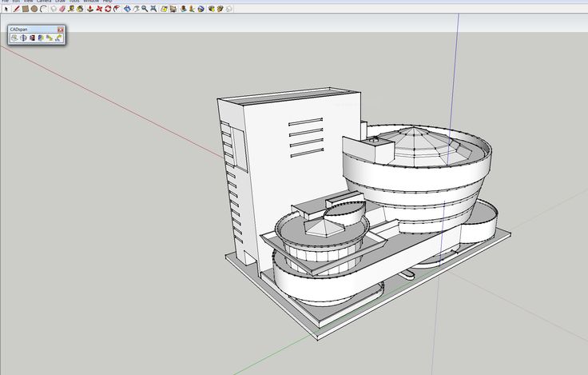Open the Draw menu
588x375 pixels.
(x=60, y=2)
